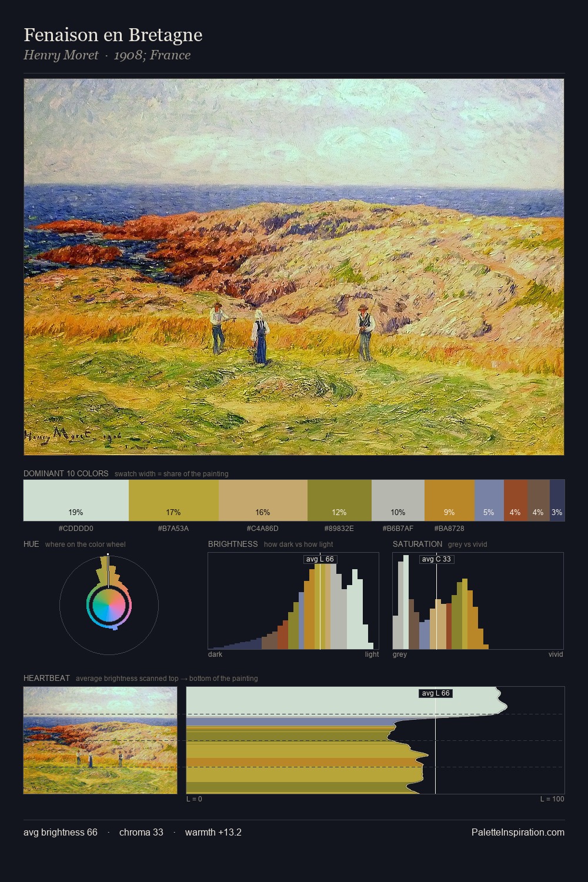Viewport: 588px width, 882px height.
Task: Select the 17% olive-gold swatch
Action: pyautogui.click(x=173, y=500)
